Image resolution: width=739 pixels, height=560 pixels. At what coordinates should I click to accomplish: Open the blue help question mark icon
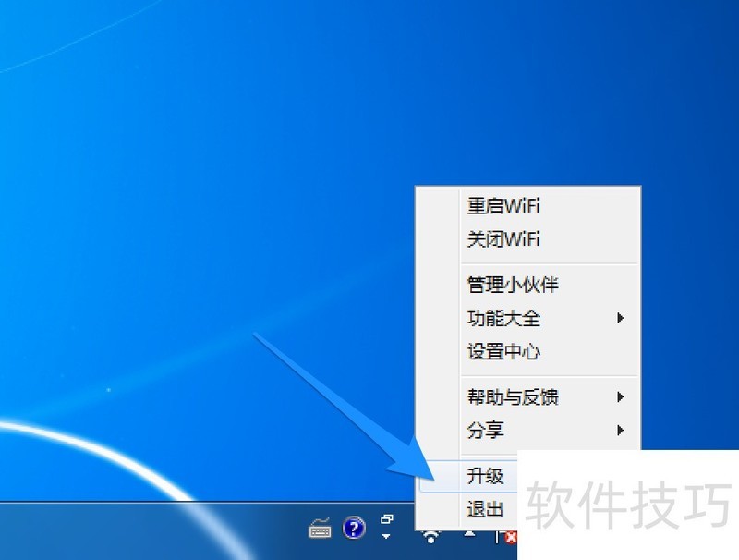[354, 529]
